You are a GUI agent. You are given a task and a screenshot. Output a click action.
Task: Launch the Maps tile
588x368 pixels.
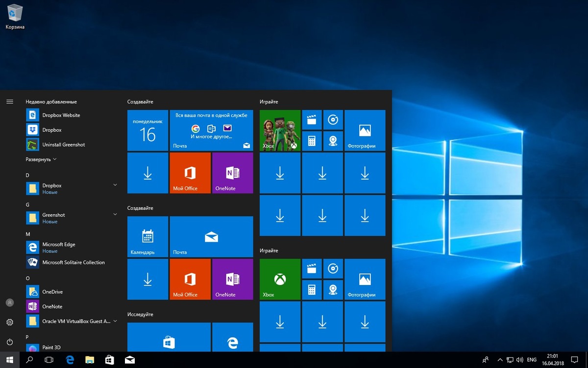(333, 141)
